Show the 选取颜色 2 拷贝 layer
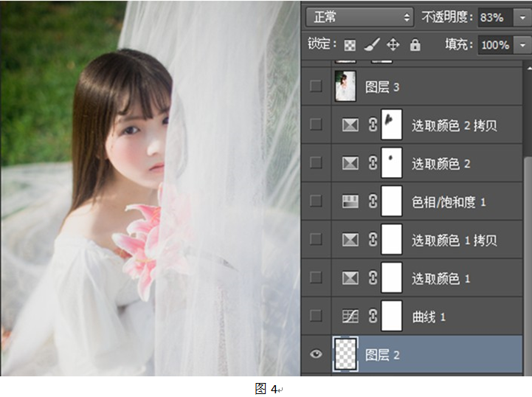Screen dimensions: 532x397 [x=316, y=124]
